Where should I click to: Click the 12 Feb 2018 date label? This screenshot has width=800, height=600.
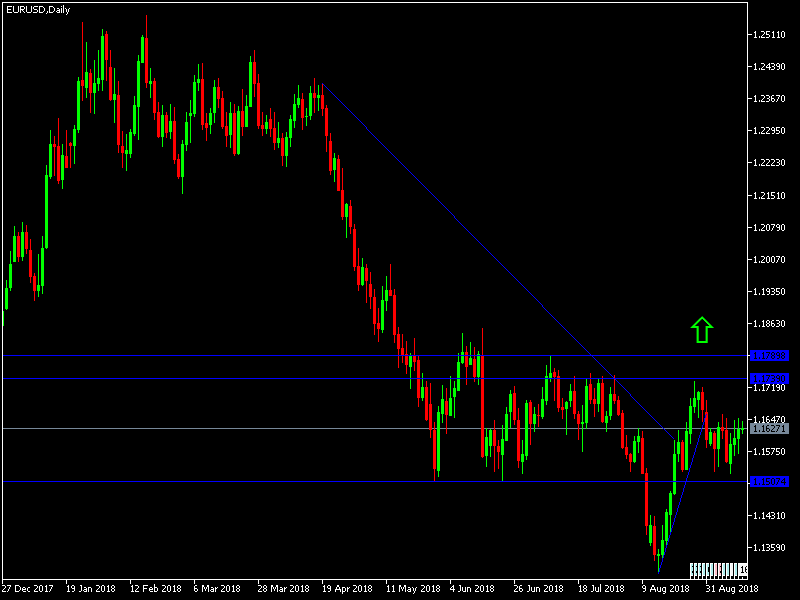(x=156, y=589)
